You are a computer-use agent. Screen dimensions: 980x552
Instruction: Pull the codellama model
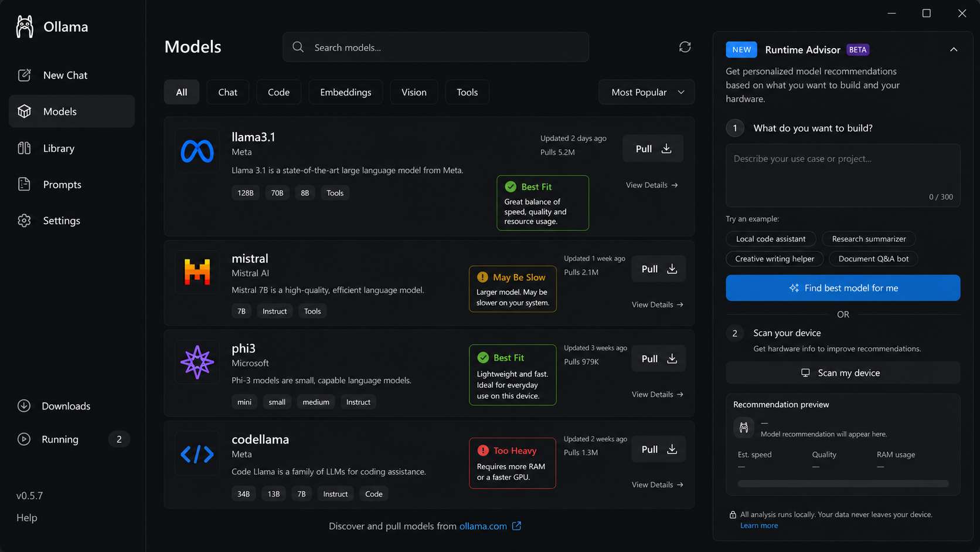click(x=658, y=449)
